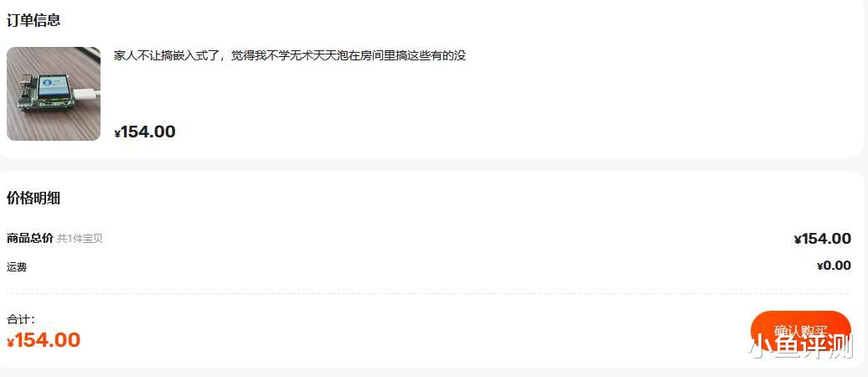Click the dashed divider line above 合计
The width and height of the screenshot is (868, 377).
(x=428, y=293)
